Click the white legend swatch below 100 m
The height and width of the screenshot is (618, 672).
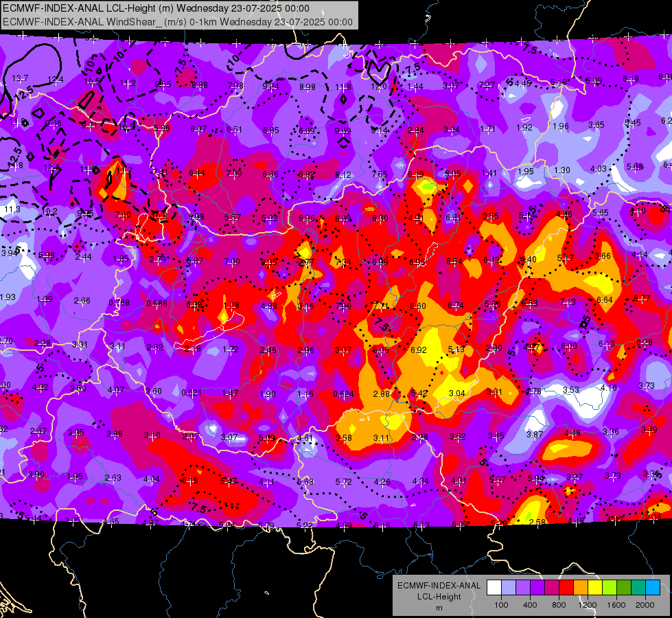click(494, 588)
